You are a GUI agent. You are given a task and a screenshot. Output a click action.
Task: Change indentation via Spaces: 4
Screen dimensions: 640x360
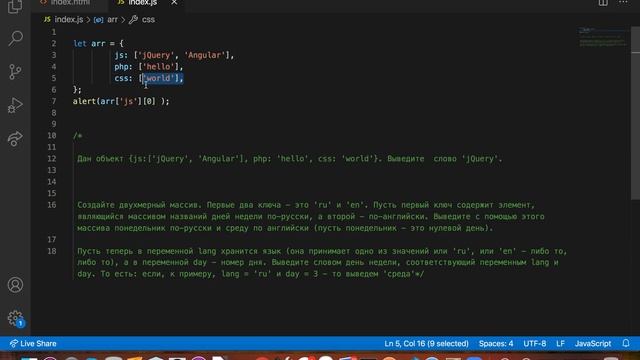click(496, 343)
